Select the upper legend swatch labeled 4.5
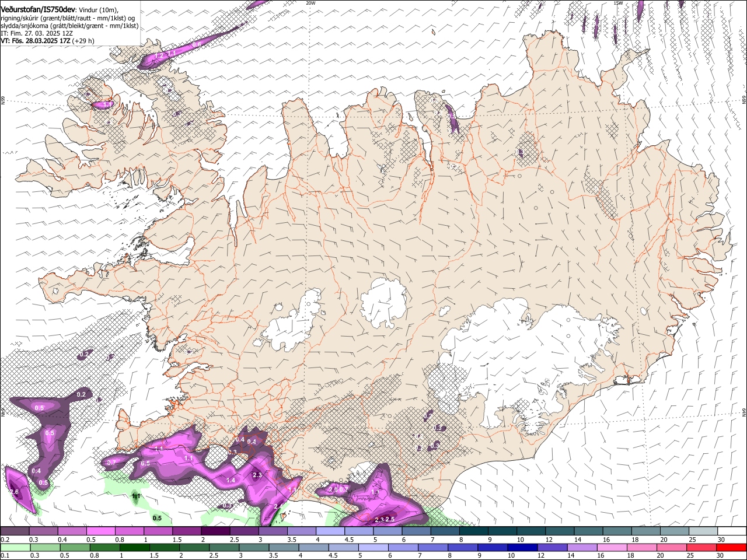Image resolution: width=747 pixels, height=560 pixels. click(x=359, y=531)
